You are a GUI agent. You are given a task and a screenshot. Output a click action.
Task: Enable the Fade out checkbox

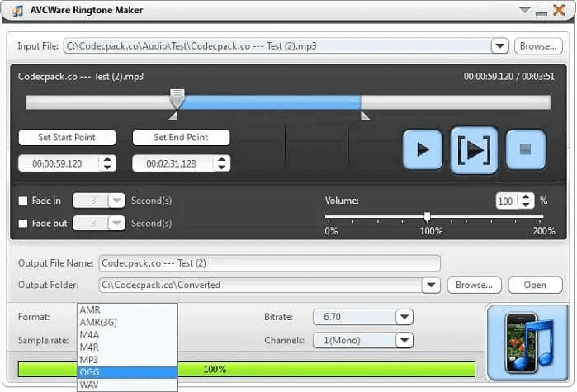point(23,223)
